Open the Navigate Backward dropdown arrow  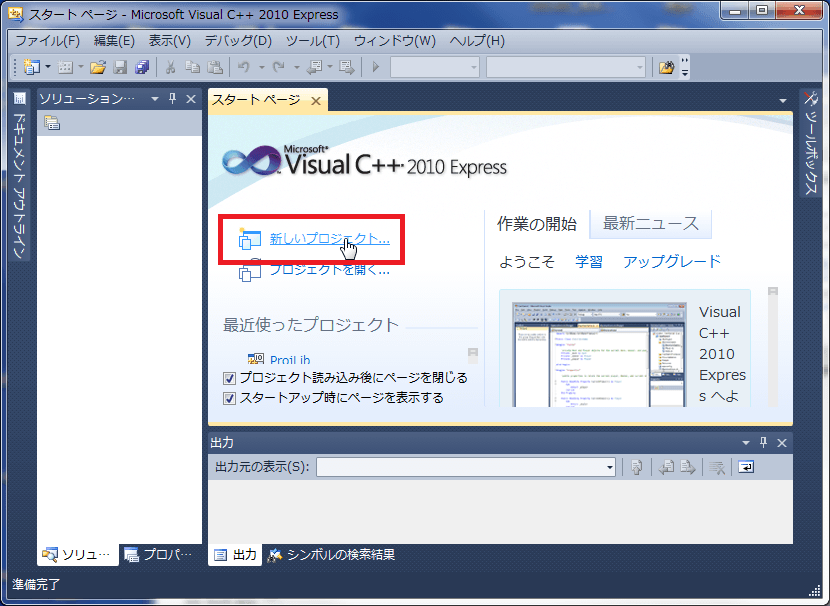330,67
